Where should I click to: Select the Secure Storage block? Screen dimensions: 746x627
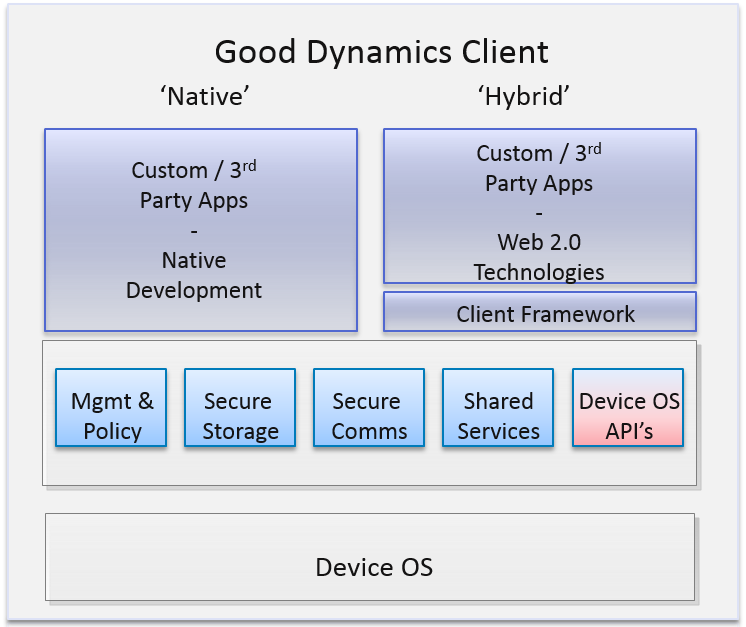tap(240, 408)
